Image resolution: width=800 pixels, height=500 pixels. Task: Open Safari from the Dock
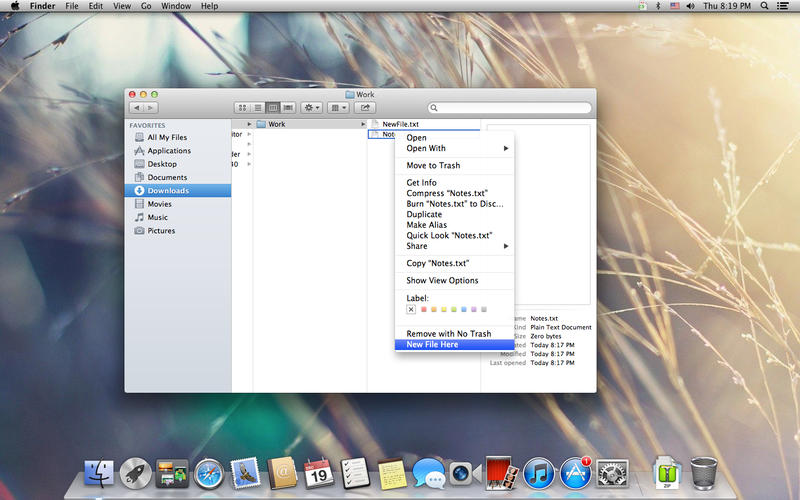pos(208,473)
